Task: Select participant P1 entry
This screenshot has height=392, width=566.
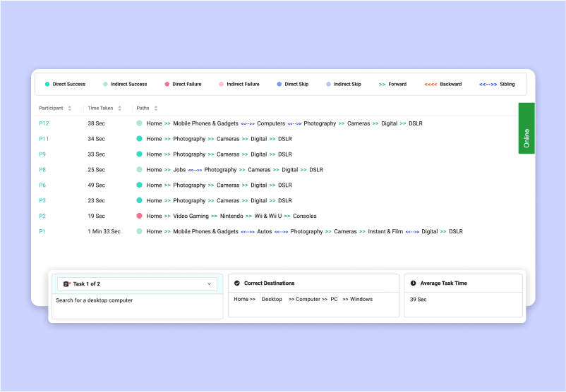Action: 42,232
